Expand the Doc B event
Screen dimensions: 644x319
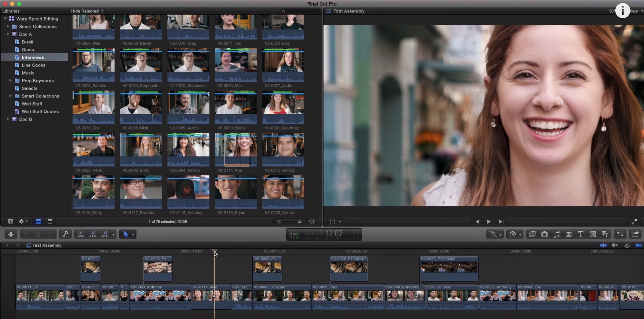coord(8,119)
